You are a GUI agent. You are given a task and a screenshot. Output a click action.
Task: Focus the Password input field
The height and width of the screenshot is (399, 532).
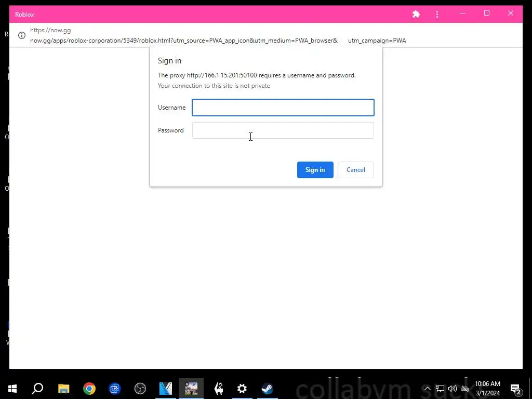click(x=283, y=130)
